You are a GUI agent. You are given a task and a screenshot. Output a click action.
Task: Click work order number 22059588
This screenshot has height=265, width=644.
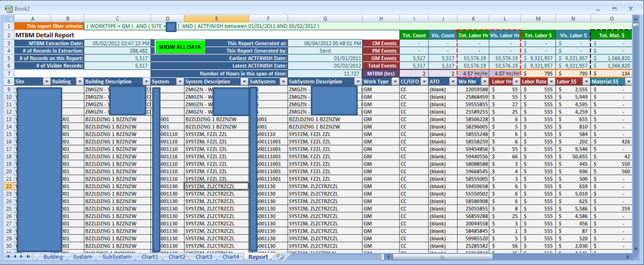tap(473, 89)
